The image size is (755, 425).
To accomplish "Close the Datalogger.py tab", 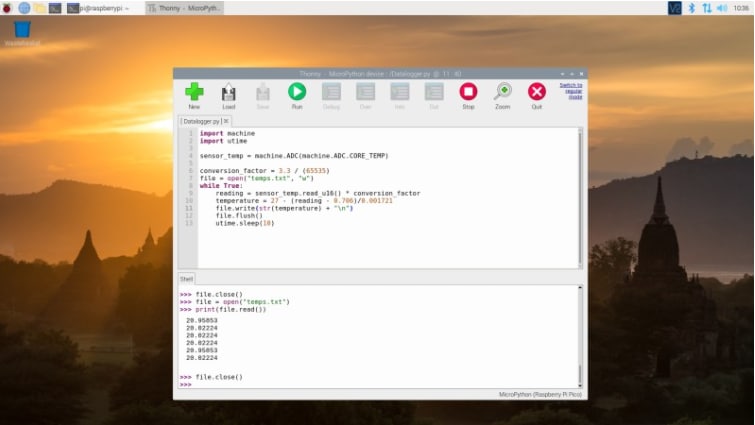I will [x=226, y=121].
